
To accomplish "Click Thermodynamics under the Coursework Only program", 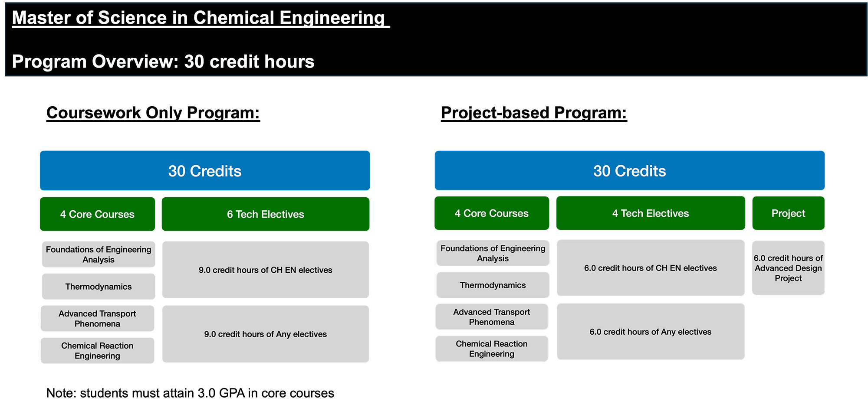I will [x=99, y=287].
